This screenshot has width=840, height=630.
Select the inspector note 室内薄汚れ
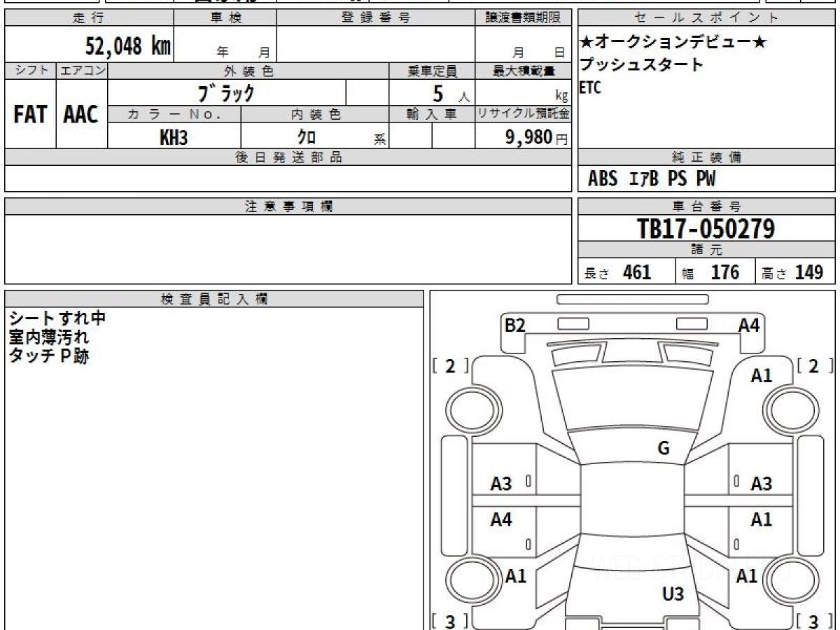click(48, 337)
